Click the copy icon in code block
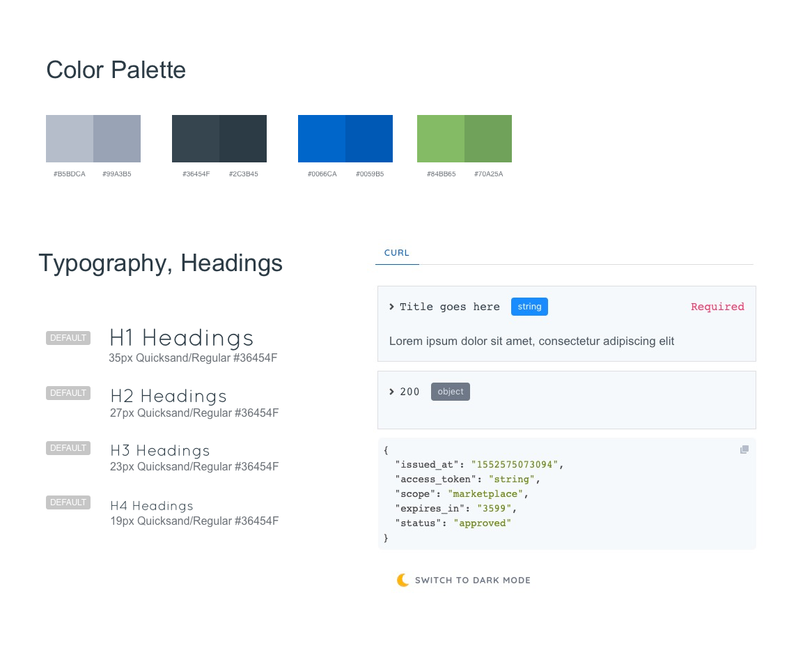 coord(744,450)
